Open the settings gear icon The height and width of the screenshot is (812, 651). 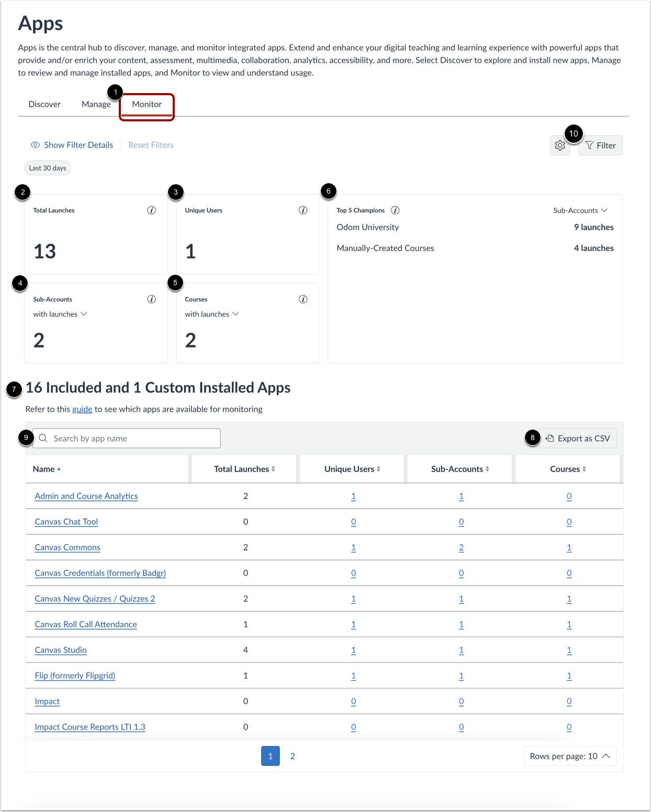point(559,145)
